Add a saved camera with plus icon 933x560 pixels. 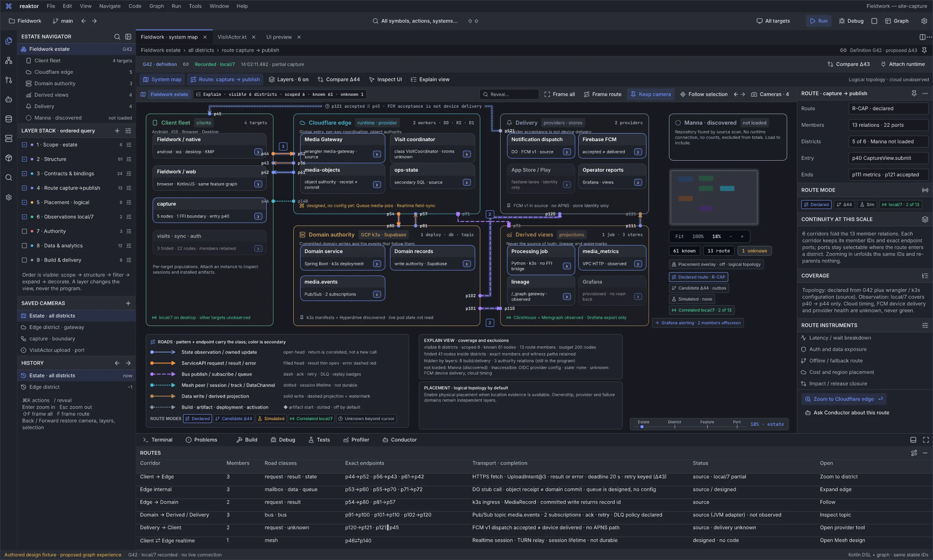coord(128,303)
